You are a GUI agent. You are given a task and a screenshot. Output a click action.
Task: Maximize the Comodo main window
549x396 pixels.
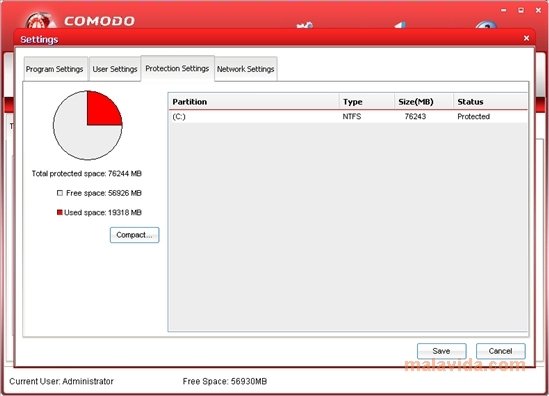tap(521, 11)
